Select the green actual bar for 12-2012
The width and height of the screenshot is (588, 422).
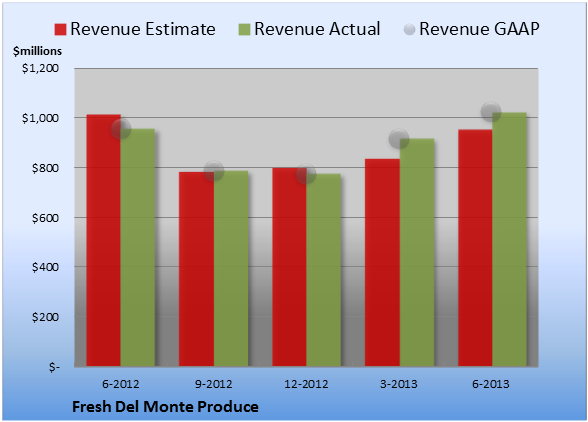(x=324, y=270)
